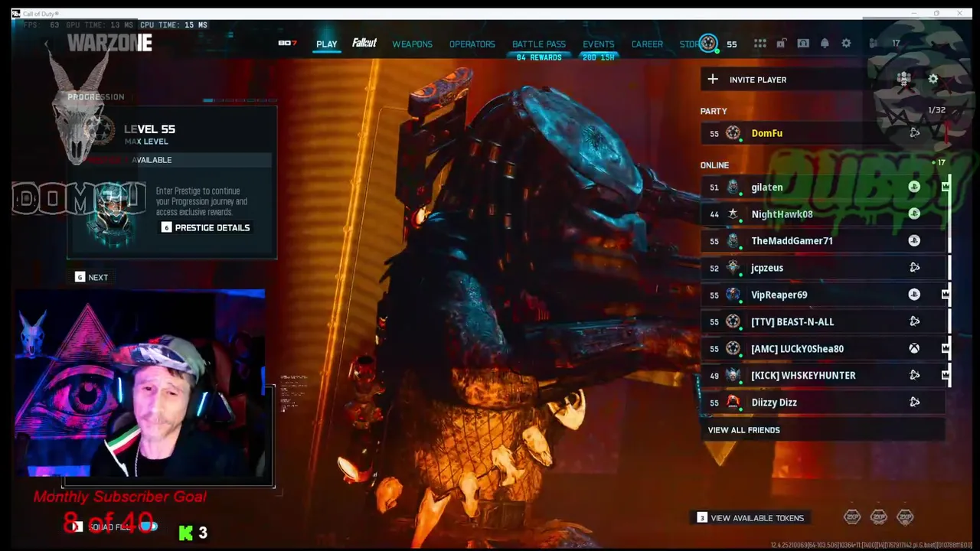
Task: Open the BATTLE PASS tab
Action: point(539,44)
